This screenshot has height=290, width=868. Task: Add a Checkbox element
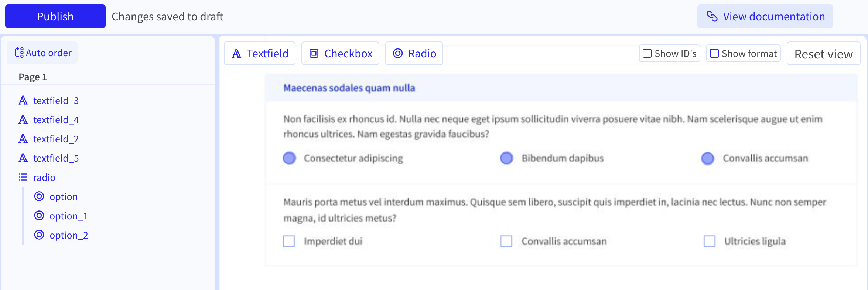point(340,53)
